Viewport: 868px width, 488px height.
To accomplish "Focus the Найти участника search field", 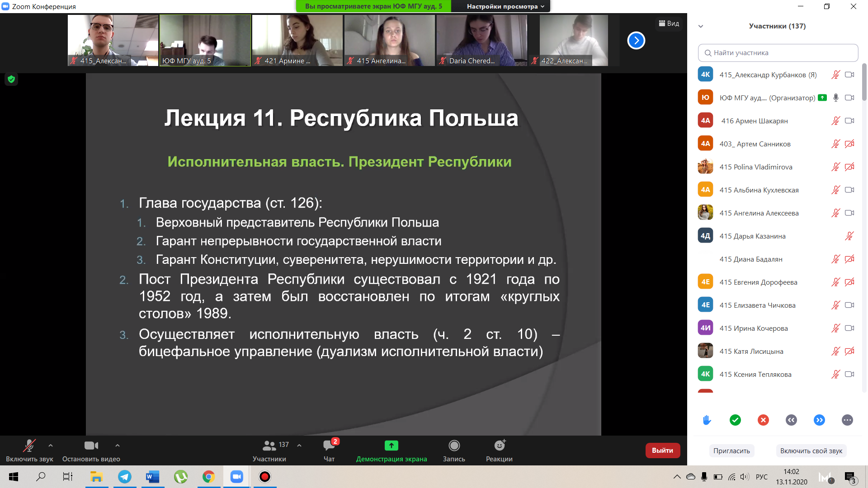I will [778, 53].
